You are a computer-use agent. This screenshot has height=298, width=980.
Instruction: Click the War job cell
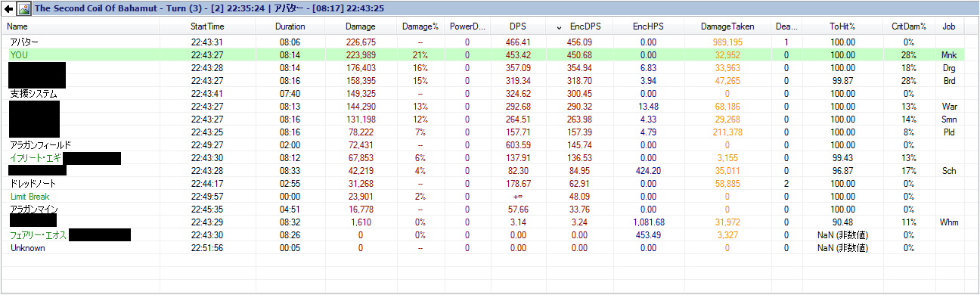coord(949,107)
